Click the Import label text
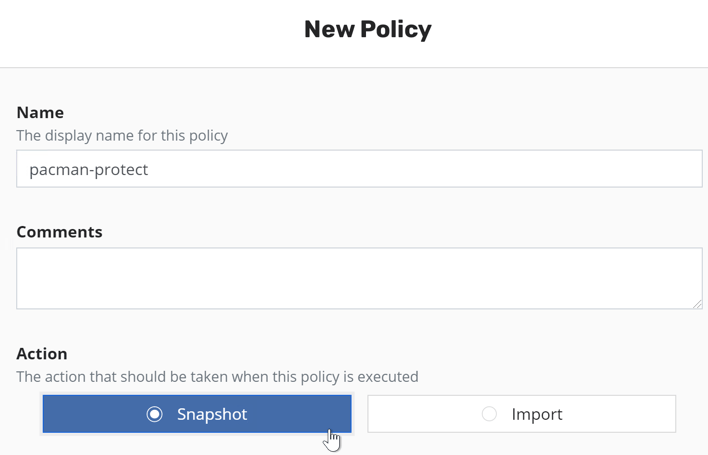 (537, 414)
